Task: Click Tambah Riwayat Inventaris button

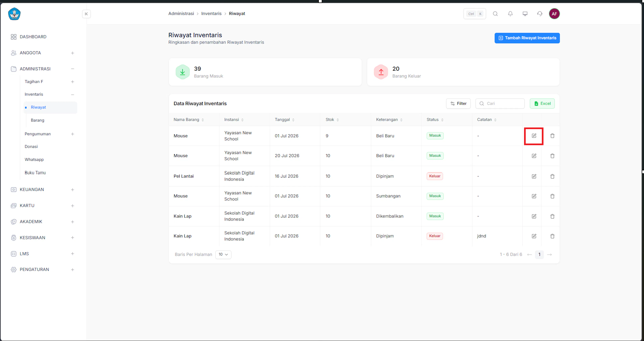Action: click(x=527, y=38)
